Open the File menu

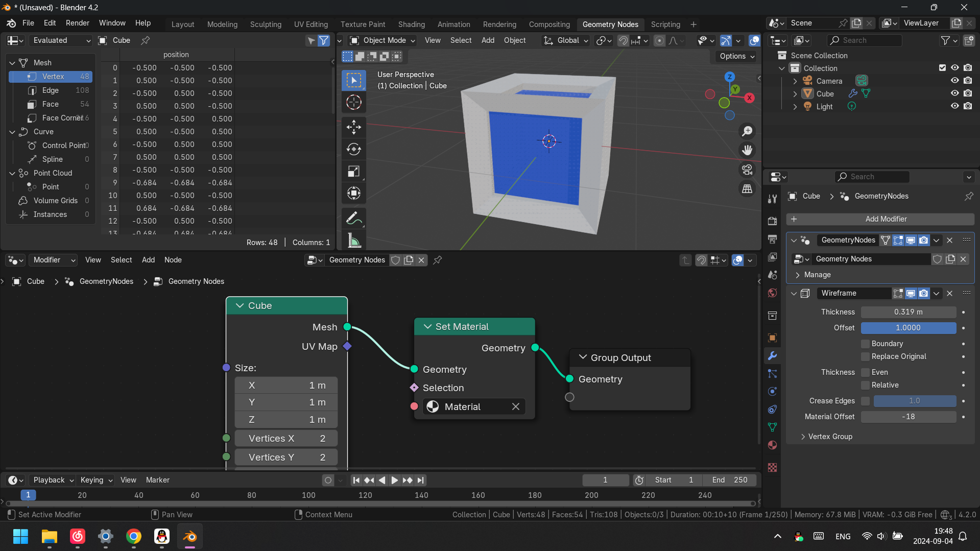(28, 23)
